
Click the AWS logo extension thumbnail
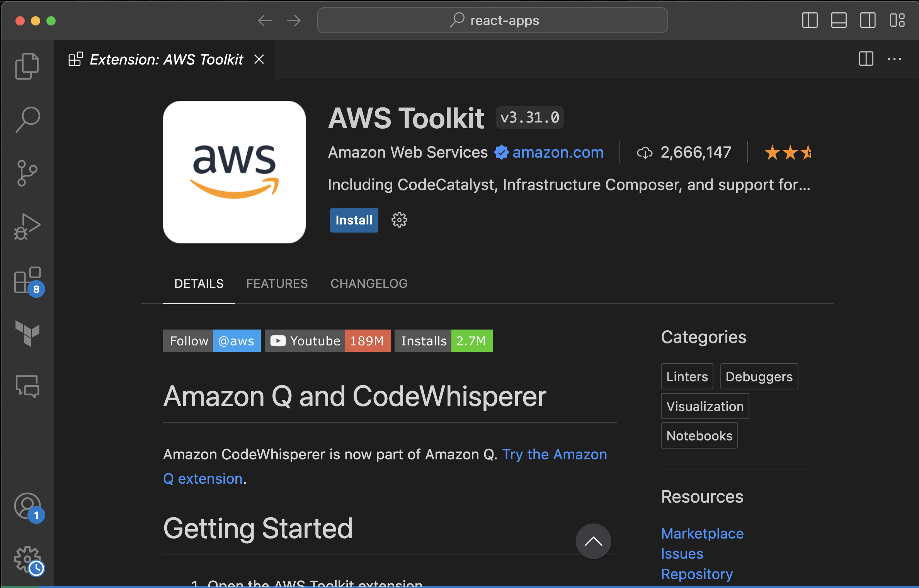[234, 172]
